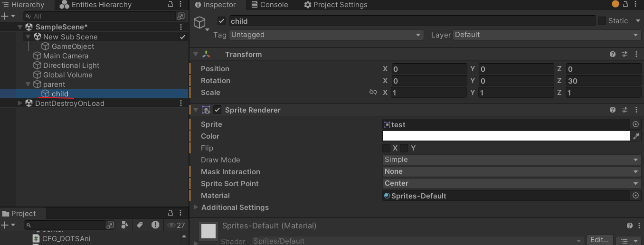Click the Search by Type icon in Project

tap(125, 225)
